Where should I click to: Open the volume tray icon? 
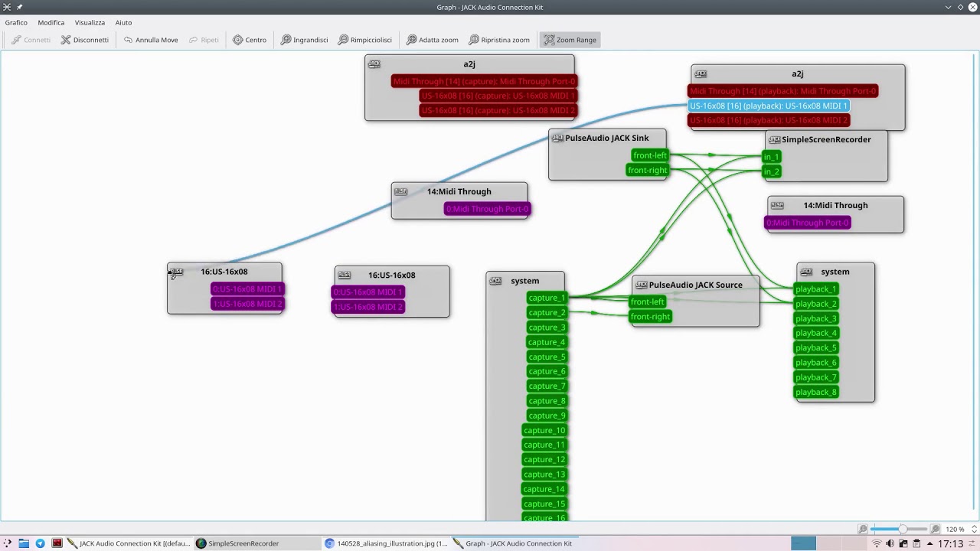pyautogui.click(x=890, y=543)
